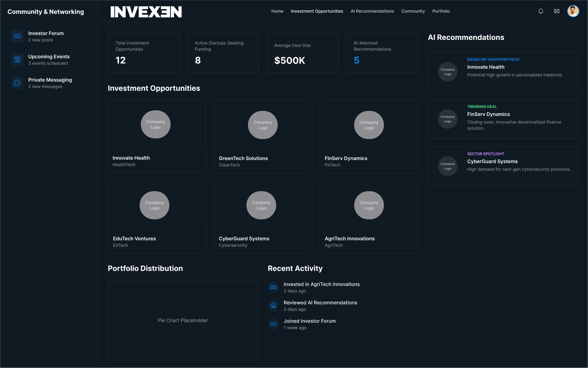This screenshot has height=368, width=588.
Task: Click the Investor Forum people icon
Action: pyautogui.click(x=17, y=36)
